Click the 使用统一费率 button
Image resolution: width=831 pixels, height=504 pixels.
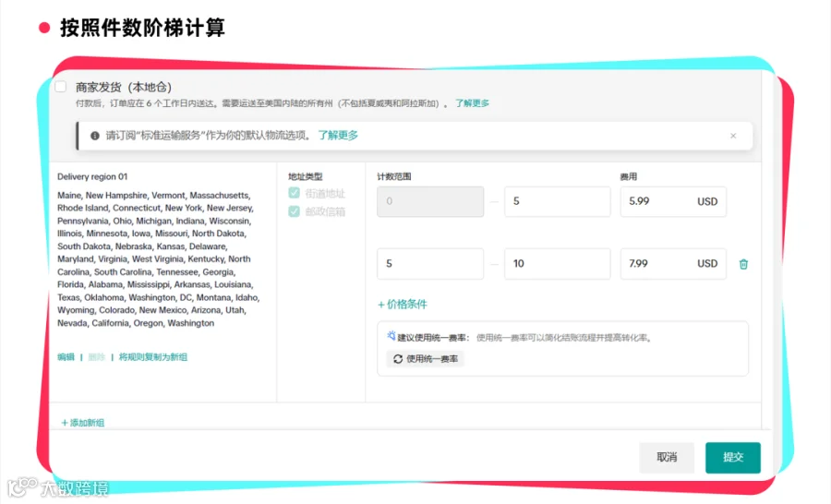click(x=425, y=359)
